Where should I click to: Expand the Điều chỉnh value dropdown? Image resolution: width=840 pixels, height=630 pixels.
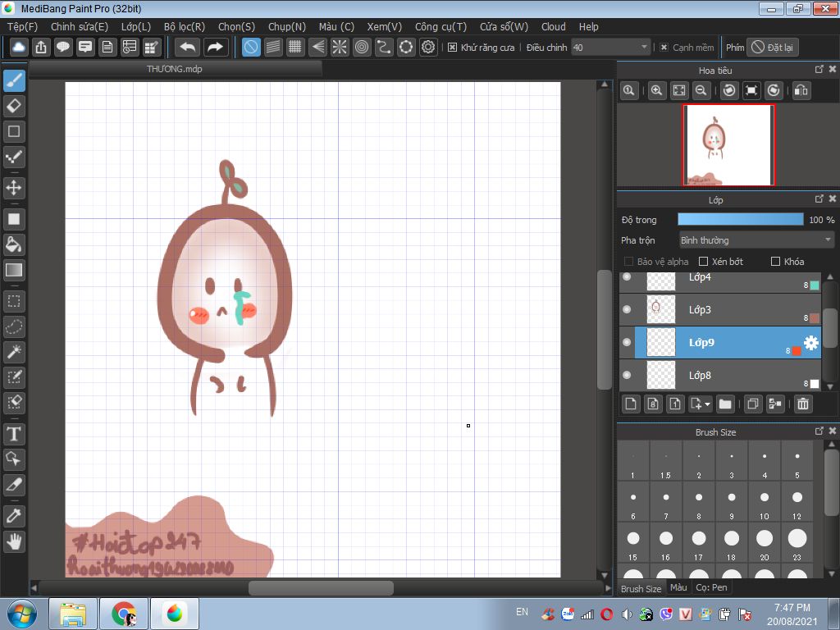click(x=643, y=48)
